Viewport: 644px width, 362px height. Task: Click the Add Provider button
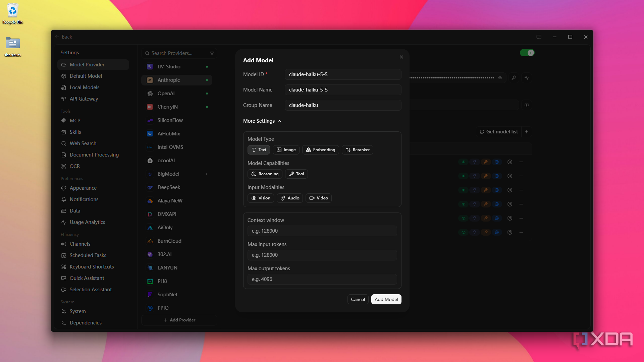[x=179, y=320]
